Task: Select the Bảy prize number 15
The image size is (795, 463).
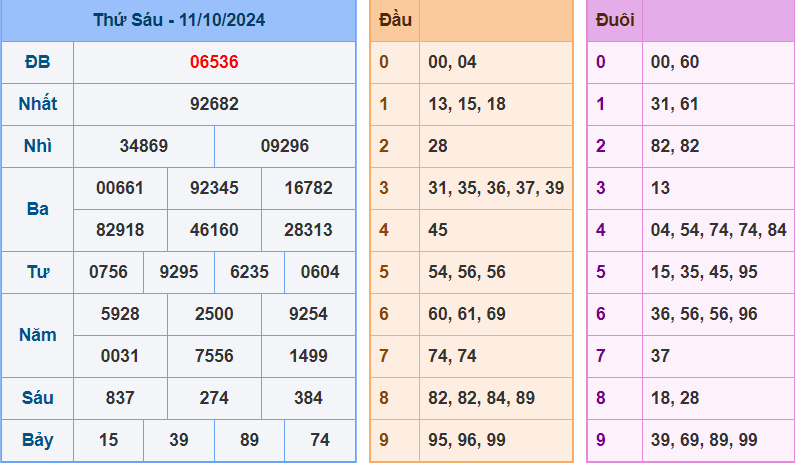Action: 108,440
